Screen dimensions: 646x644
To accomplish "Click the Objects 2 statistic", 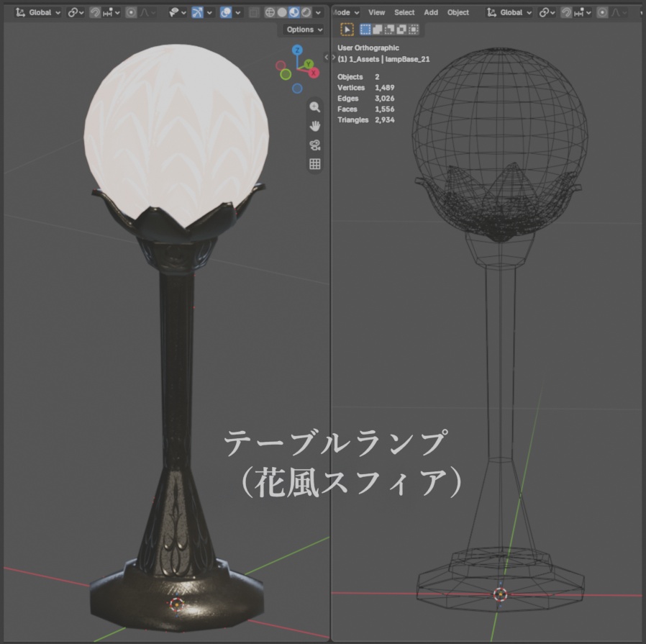I will [x=358, y=77].
